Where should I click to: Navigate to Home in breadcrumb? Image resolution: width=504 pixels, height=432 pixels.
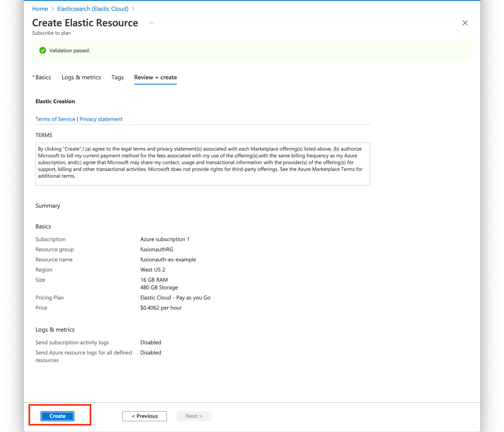pyautogui.click(x=40, y=9)
